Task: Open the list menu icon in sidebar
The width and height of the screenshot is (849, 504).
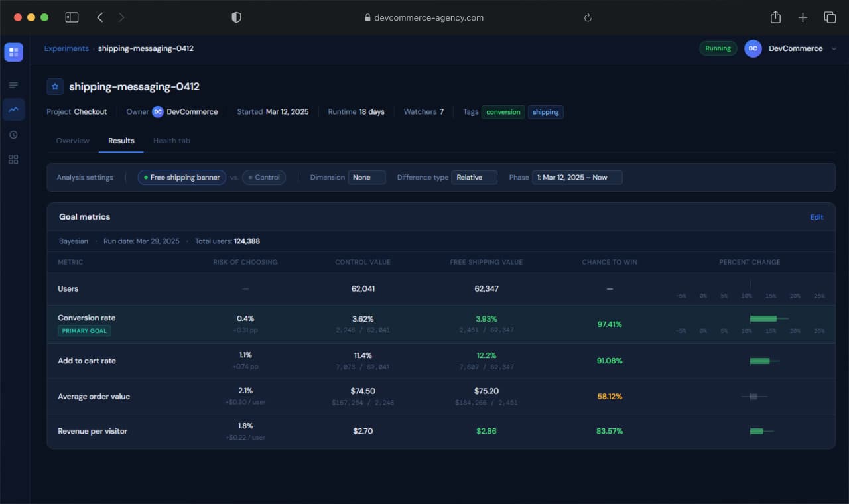Action: 13,85
